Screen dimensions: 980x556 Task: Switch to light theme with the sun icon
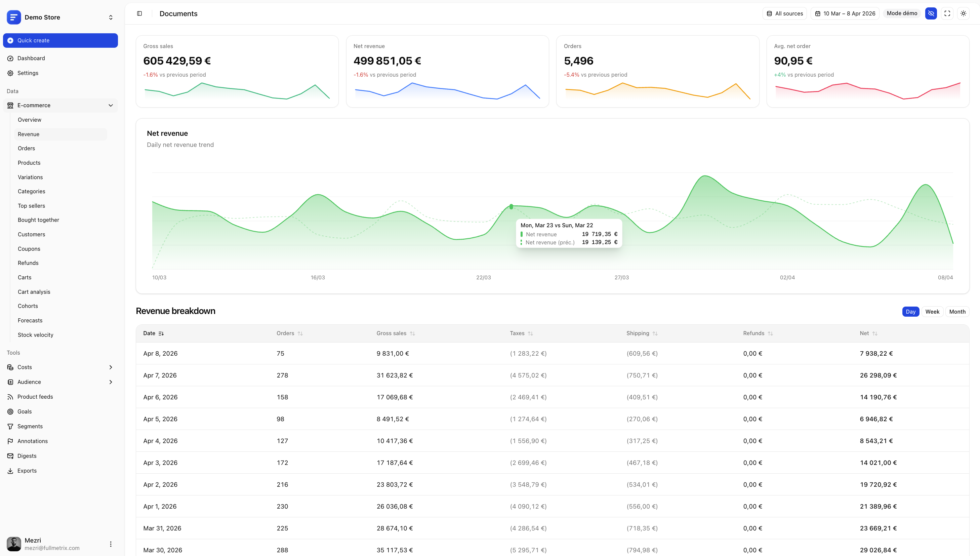[x=963, y=13]
